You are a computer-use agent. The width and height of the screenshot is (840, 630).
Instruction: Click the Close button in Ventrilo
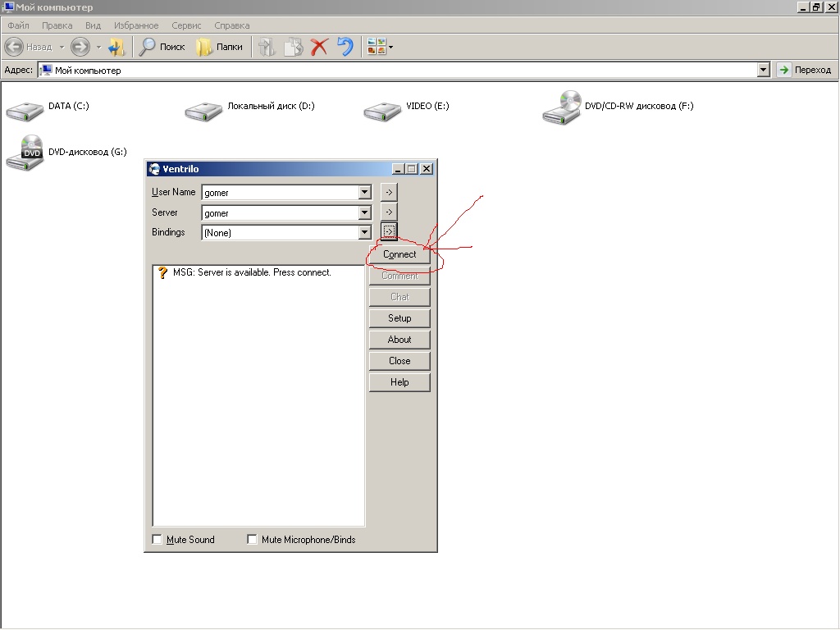pyautogui.click(x=399, y=361)
